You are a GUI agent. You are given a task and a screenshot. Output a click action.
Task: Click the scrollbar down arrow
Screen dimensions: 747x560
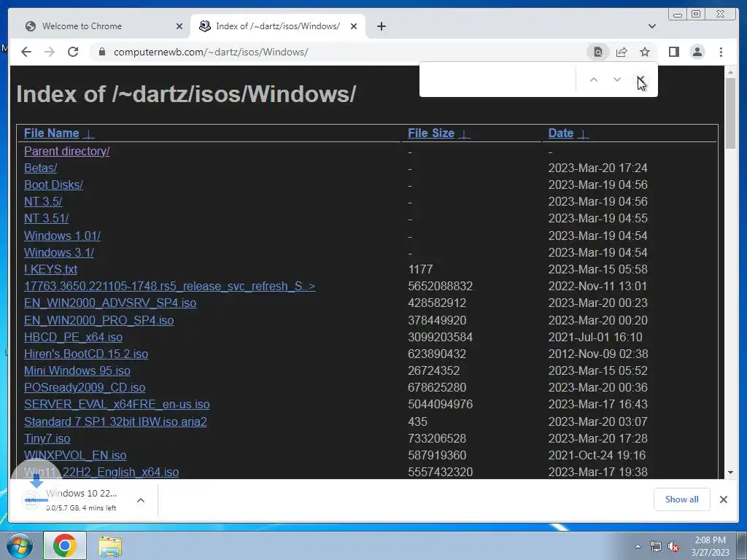[730, 472]
